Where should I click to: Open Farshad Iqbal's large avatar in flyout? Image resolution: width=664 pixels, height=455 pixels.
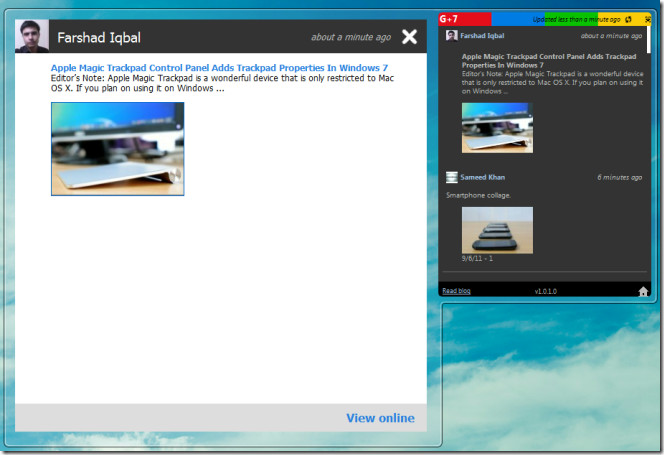pyautogui.click(x=32, y=36)
